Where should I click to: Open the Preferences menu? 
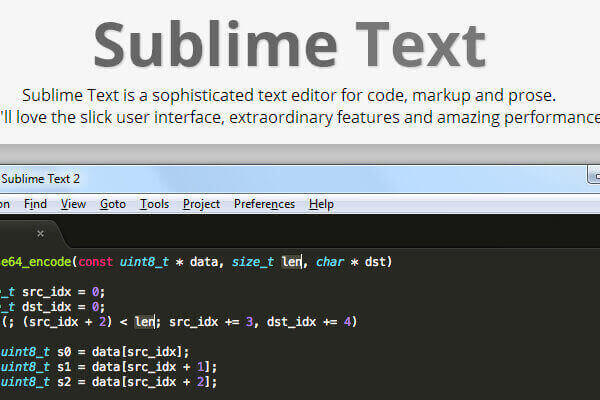click(264, 204)
